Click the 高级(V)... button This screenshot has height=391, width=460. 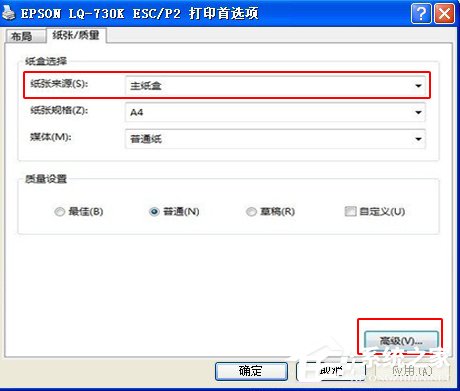[x=401, y=341]
